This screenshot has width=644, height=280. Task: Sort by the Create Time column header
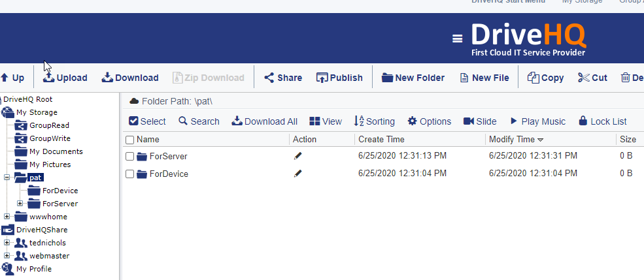381,140
